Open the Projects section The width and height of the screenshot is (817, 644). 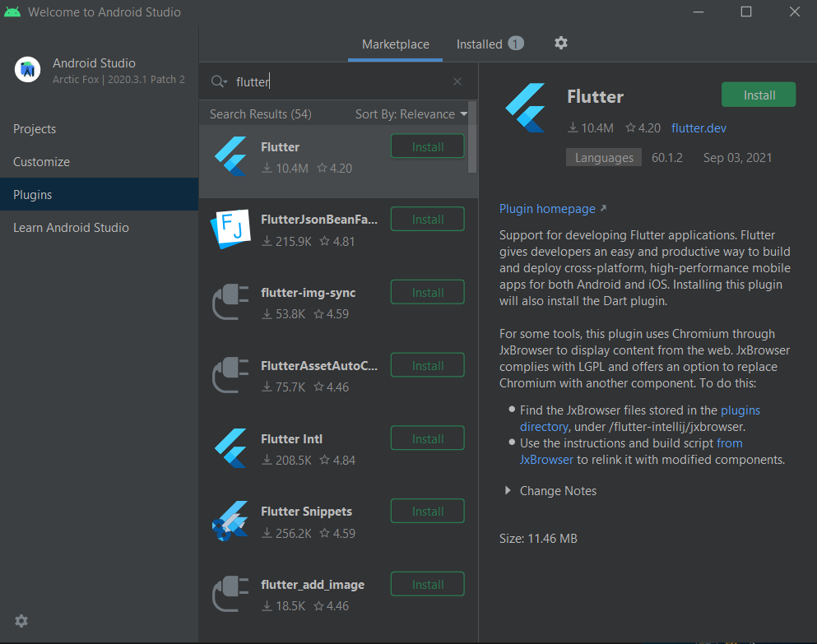tap(99, 128)
